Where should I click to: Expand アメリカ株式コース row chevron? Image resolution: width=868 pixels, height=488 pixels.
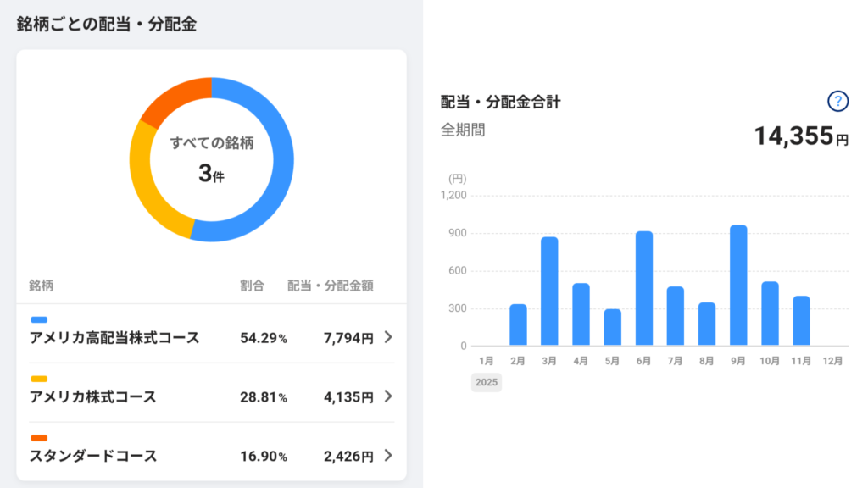pos(388,396)
